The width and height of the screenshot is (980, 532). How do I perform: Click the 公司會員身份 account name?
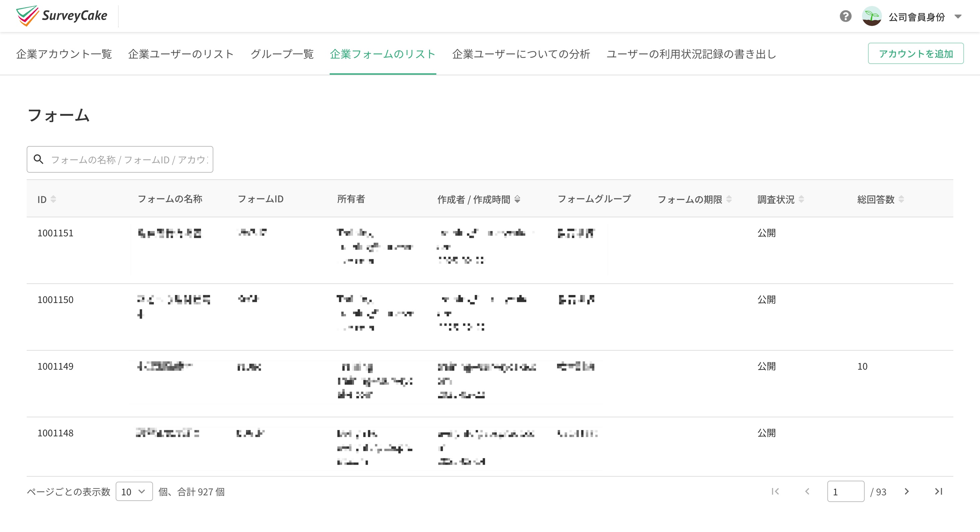(x=916, y=17)
